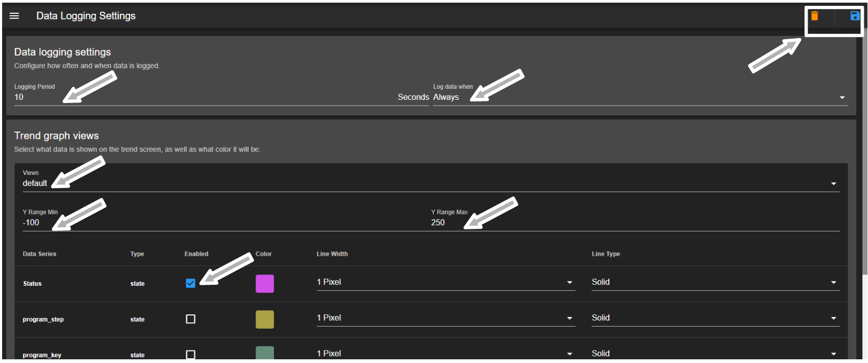The width and height of the screenshot is (868, 363).
Task: Click the Enabled column header
Action: (196, 254)
